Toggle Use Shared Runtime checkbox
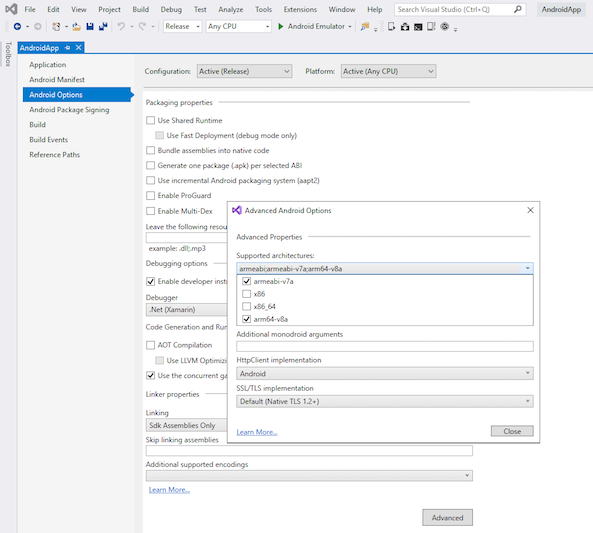 click(x=151, y=120)
